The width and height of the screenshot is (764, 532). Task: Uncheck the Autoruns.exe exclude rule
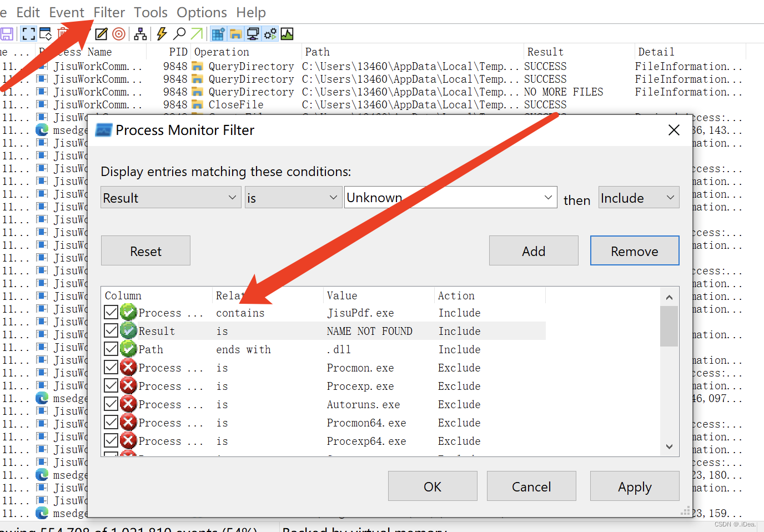click(x=111, y=404)
